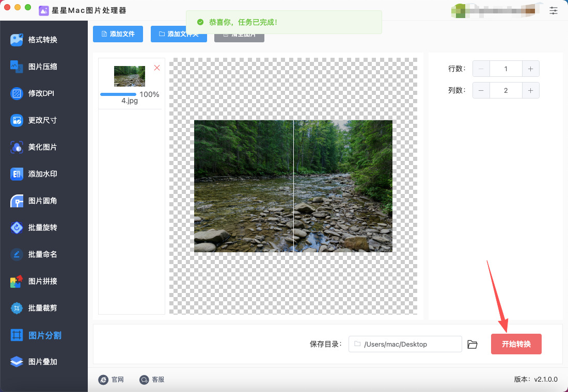Switch to 图片分割 menu label
The image size is (568, 392).
click(x=45, y=335)
